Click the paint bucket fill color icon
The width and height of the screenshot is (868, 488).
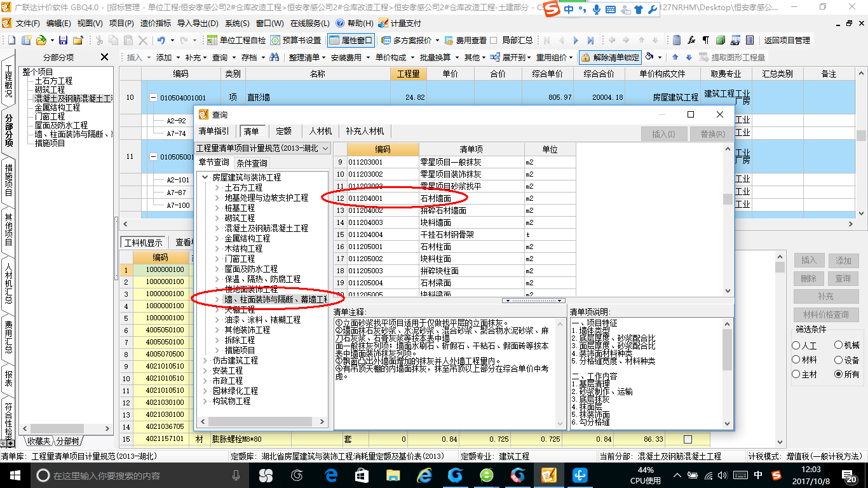click(649, 57)
